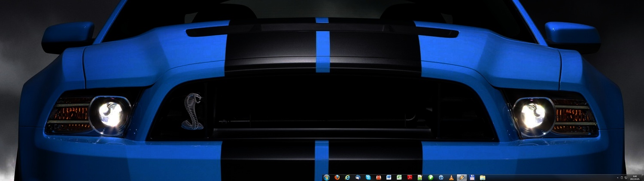Open the Windows Start menu orb

[327, 178]
